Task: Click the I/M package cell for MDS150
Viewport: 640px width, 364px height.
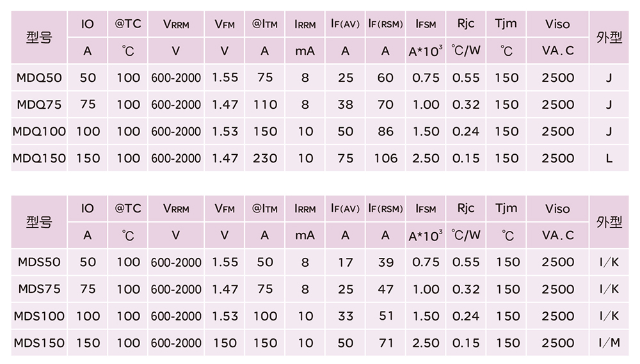Action: (609, 343)
